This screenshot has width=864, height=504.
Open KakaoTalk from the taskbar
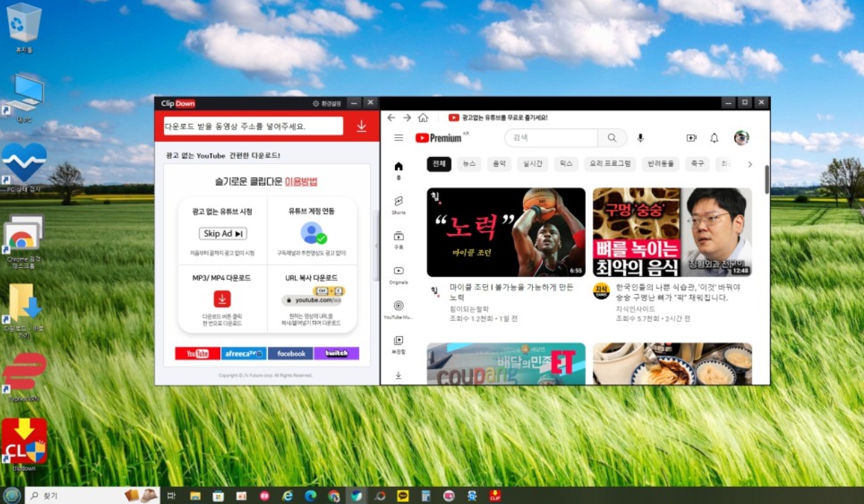coord(403,496)
